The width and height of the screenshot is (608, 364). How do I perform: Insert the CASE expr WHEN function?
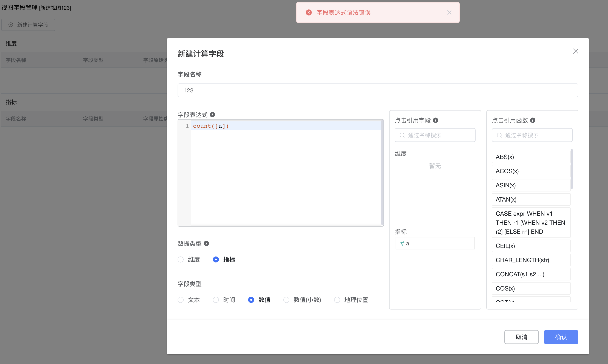point(531,222)
